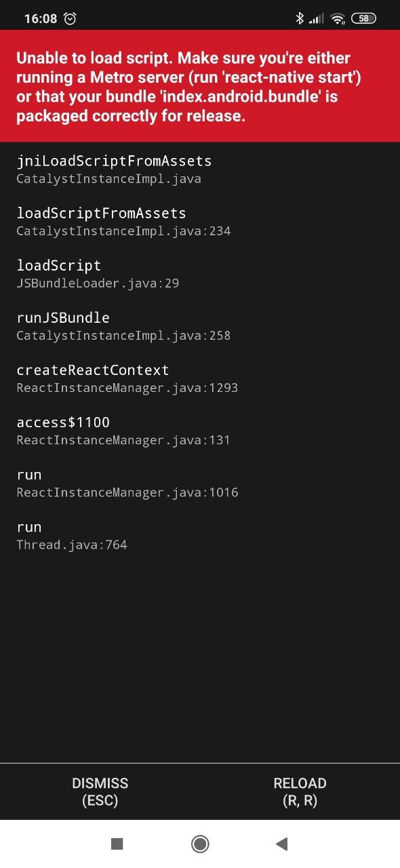400x868 pixels.
Task: Select the runJSBundle stack frame
Action: click(x=200, y=325)
